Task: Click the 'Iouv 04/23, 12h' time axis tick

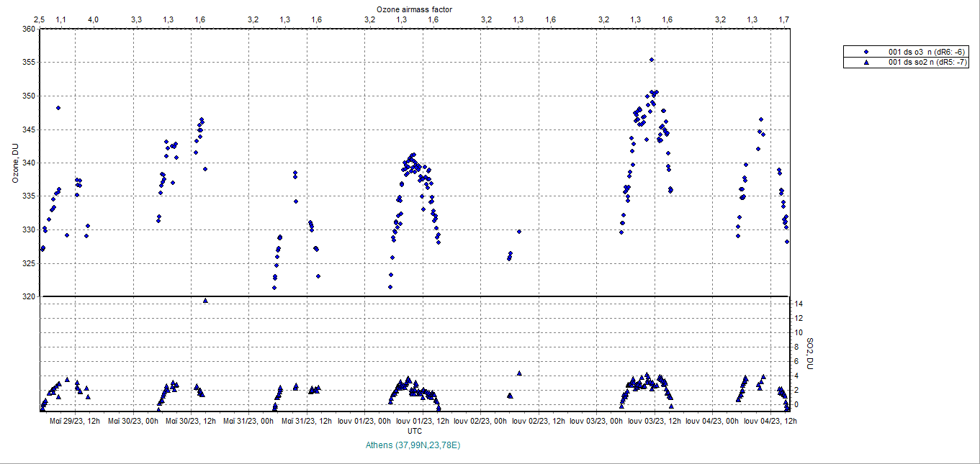Action: [770, 421]
